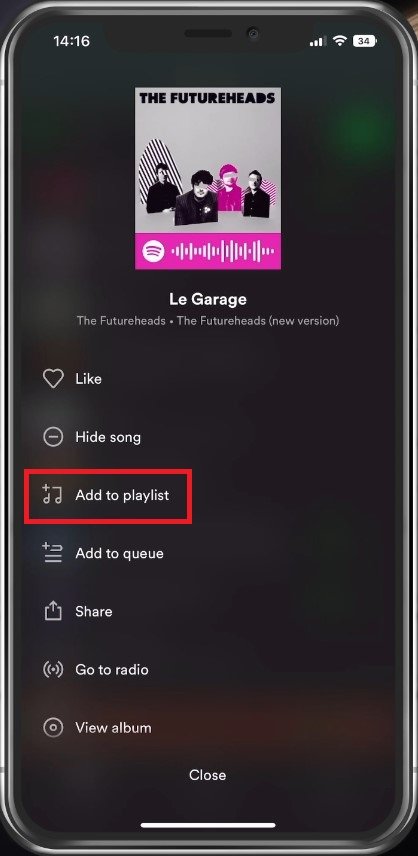418x856 pixels.
Task: Tap The Futureheads album cover art
Action: [208, 163]
